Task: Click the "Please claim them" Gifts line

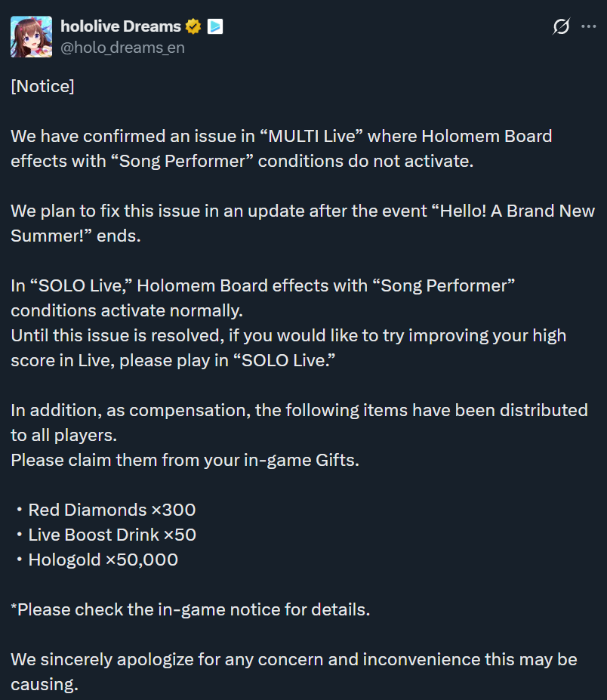Action: [x=185, y=461]
